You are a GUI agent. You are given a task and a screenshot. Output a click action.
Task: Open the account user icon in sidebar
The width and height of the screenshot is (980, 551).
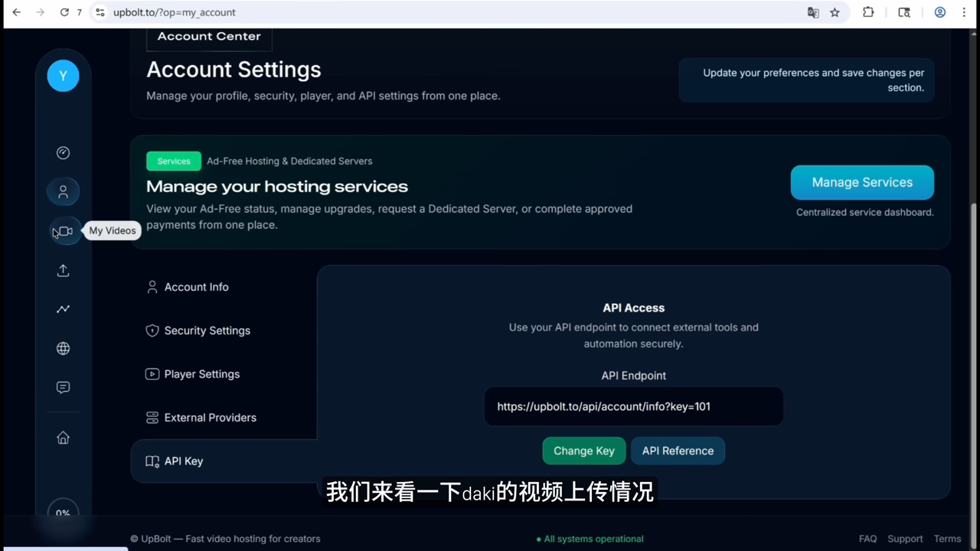click(63, 191)
